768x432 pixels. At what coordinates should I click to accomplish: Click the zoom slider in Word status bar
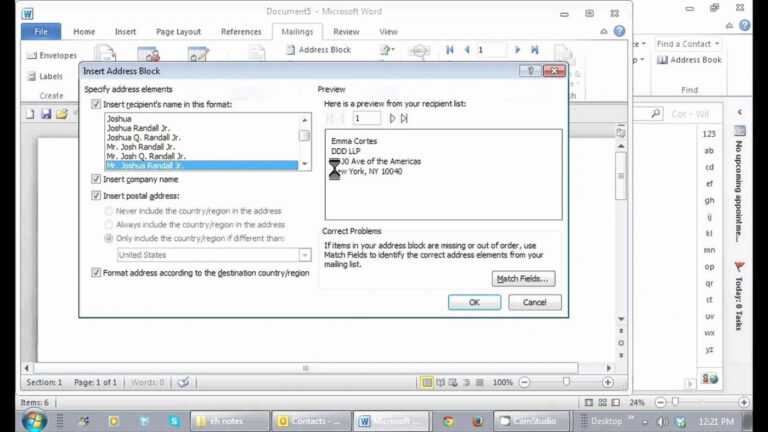point(566,382)
